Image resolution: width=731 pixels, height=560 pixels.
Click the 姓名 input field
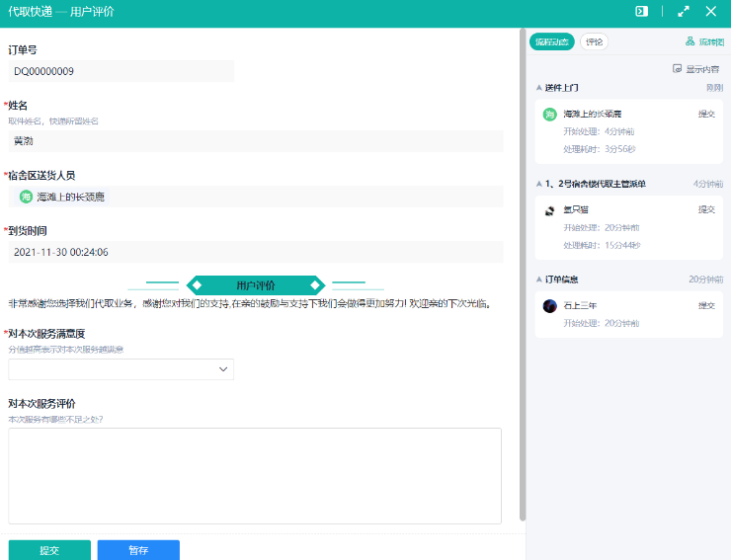(x=255, y=141)
